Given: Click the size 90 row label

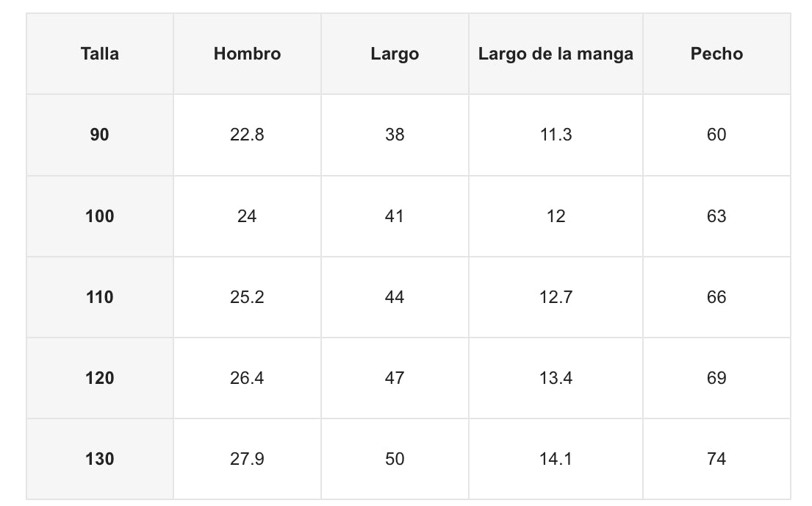Looking at the screenshot, I should (100, 135).
